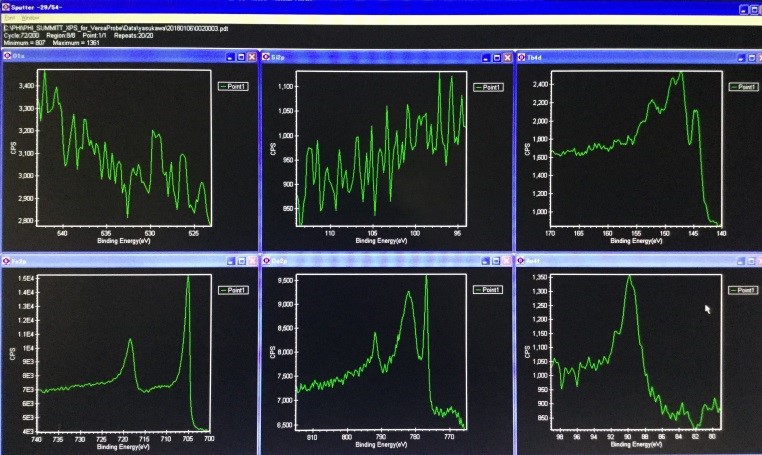Click the Sputter application title bar icon
The image size is (762, 455).
pos(6,6)
